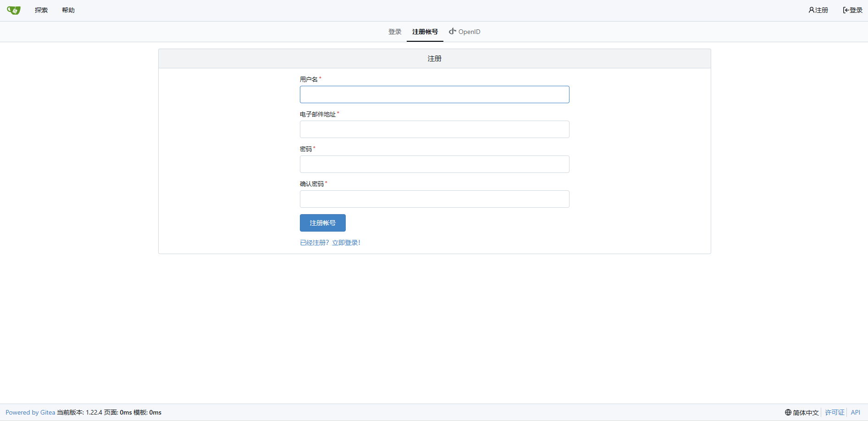The height and width of the screenshot is (421, 868).
Task: Click the 电子邮件地址 input field
Action: pyautogui.click(x=434, y=129)
